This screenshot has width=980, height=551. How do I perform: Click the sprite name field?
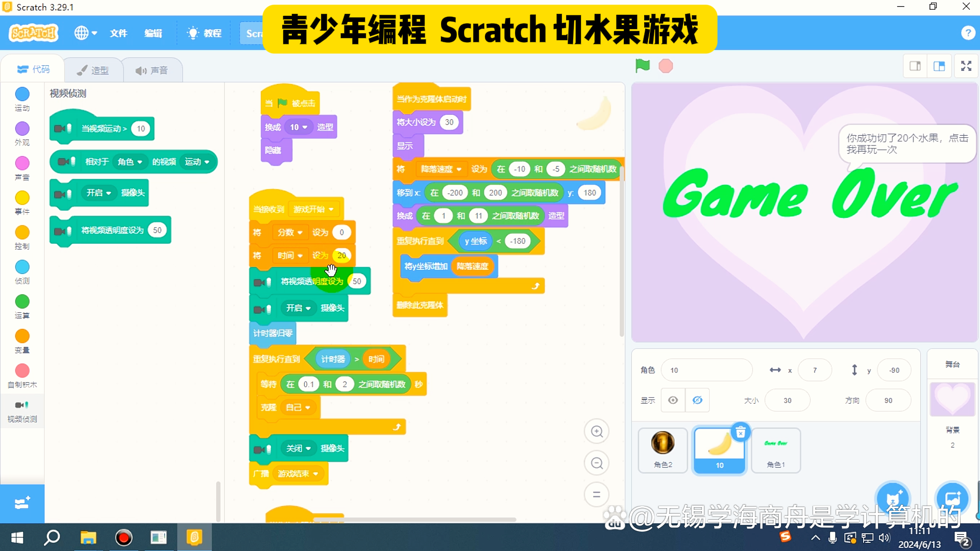pos(706,370)
